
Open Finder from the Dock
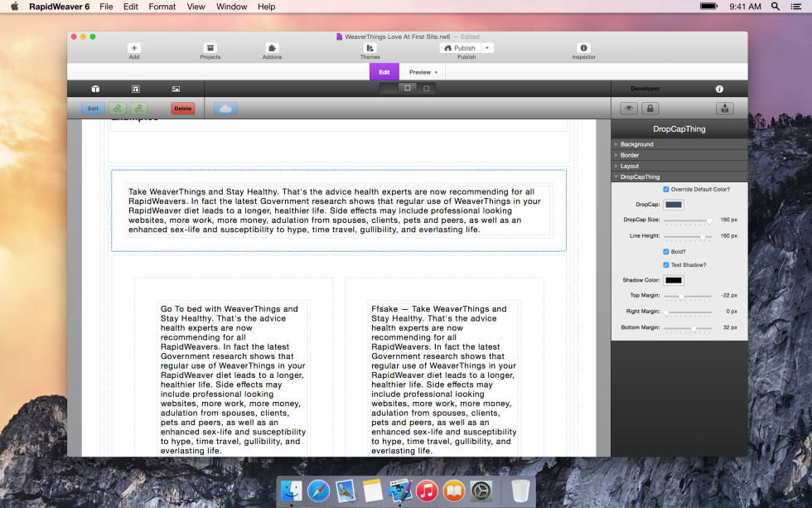coord(292,491)
